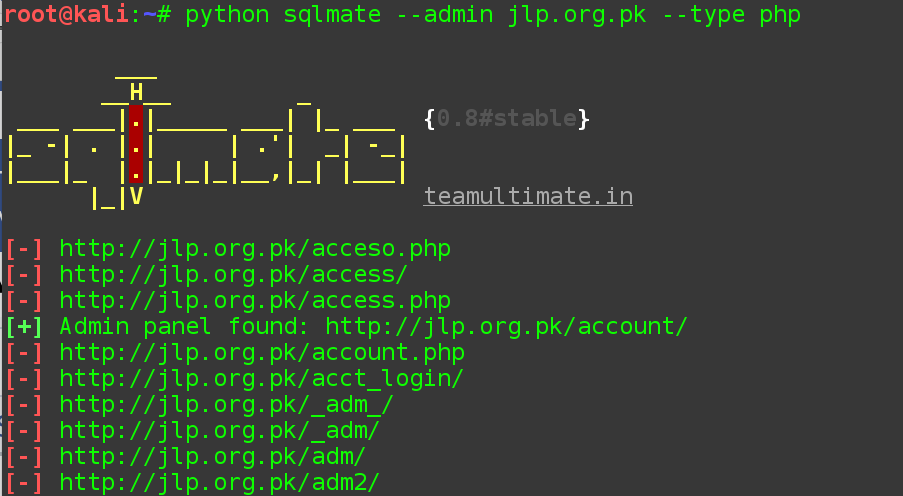Click the yellow H atop the logo
Viewport: 903px width, 496px height.
(x=136, y=92)
